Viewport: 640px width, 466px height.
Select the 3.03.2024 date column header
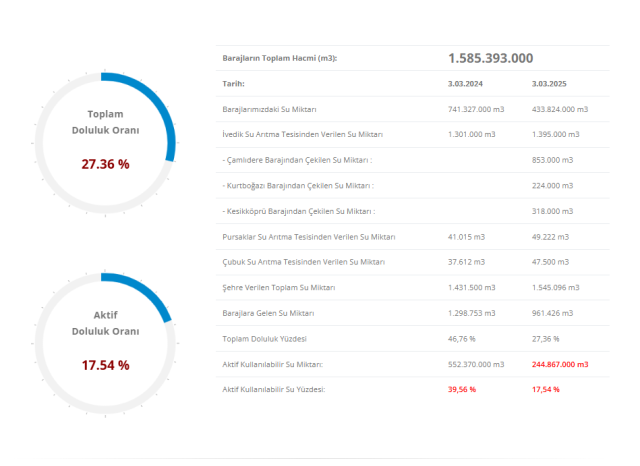(466, 84)
